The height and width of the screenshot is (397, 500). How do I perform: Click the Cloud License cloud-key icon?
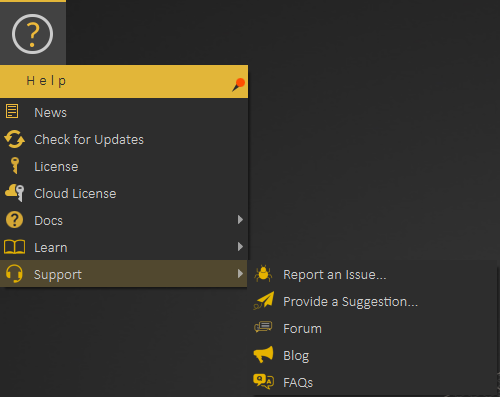(x=15, y=193)
